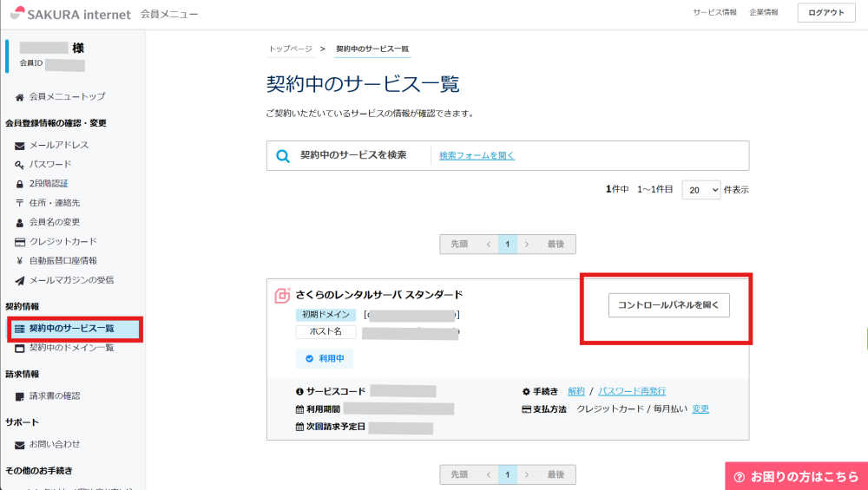The width and height of the screenshot is (868, 490).
Task: Open 会員メニュートップ home link
Action: click(x=67, y=96)
